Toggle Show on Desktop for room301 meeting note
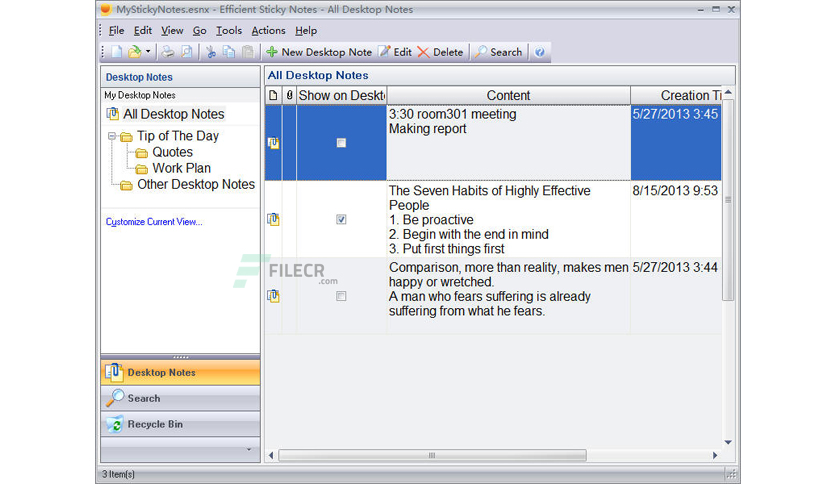This screenshot has width=836, height=484. 341,143
